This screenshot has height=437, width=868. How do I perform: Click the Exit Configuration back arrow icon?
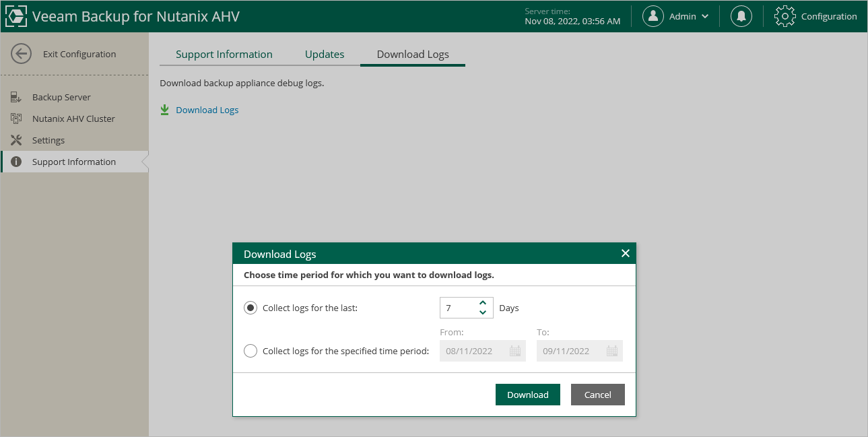click(22, 54)
